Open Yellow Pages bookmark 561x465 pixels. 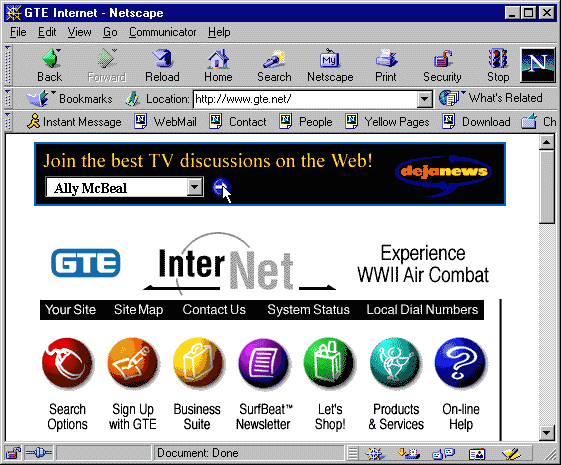pyautogui.click(x=387, y=122)
